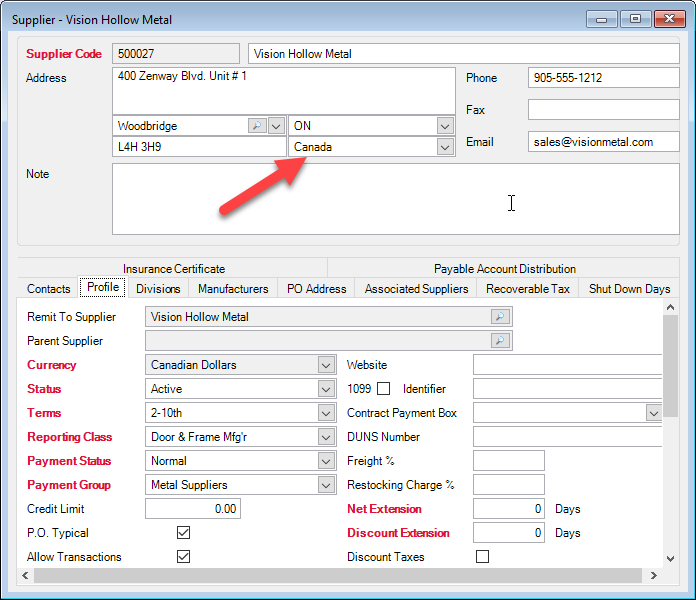
Task: Open the Canada country dropdown
Action: (x=445, y=147)
